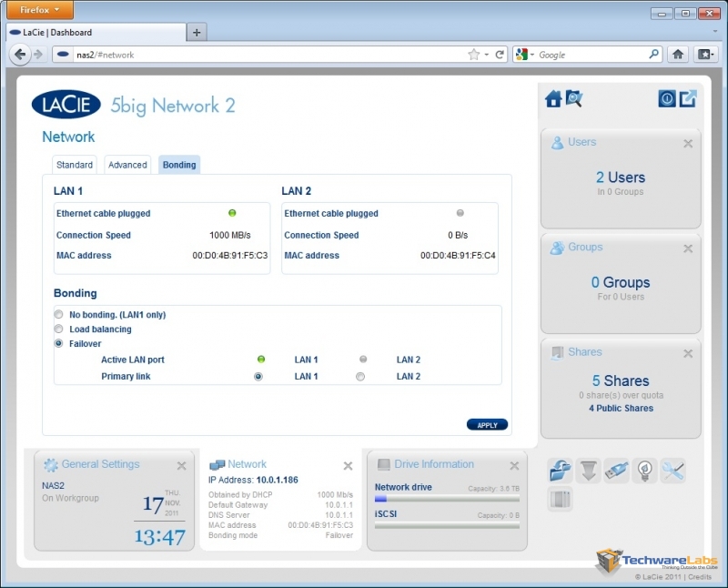This screenshot has width=728, height=588.
Task: Open the 0 Groups link
Action: 621,282
